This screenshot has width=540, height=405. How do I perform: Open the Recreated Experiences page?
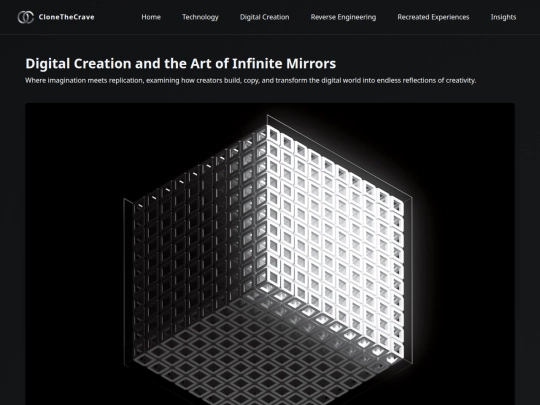tap(433, 17)
